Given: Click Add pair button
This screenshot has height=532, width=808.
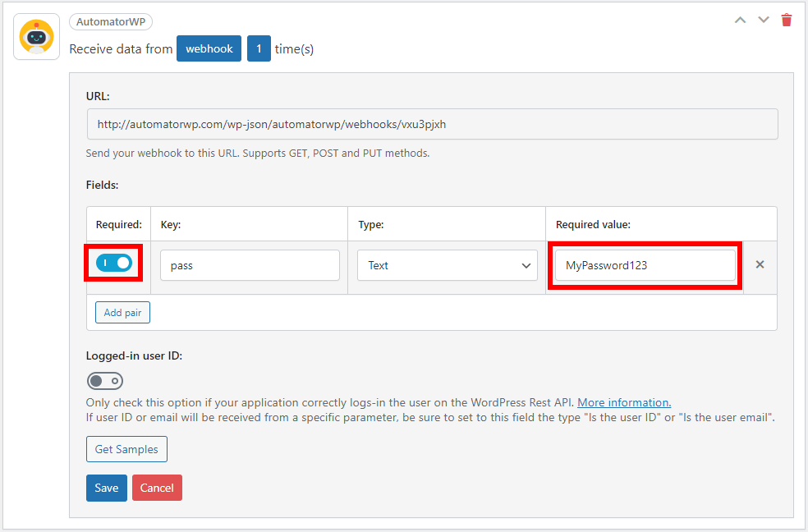Looking at the screenshot, I should click(122, 313).
